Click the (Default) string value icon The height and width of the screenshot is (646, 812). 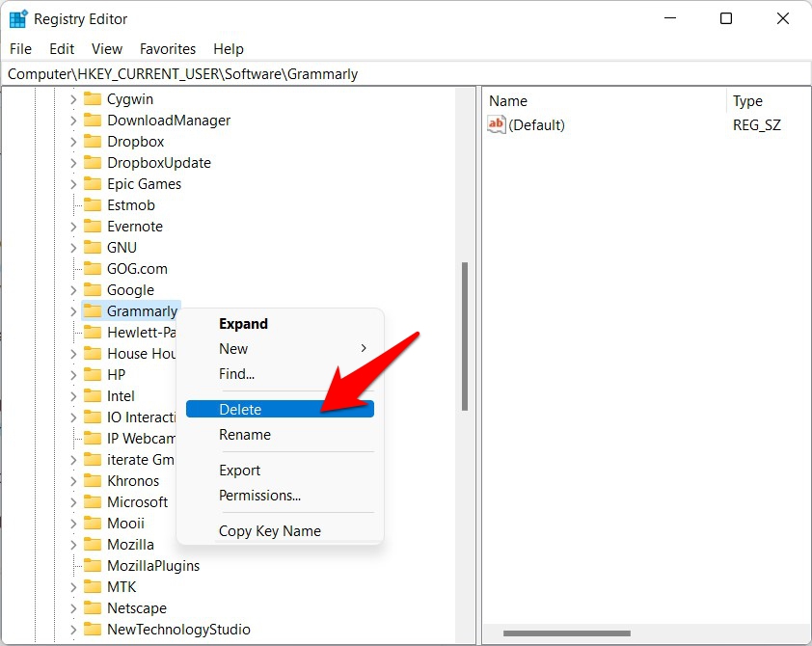(497, 124)
